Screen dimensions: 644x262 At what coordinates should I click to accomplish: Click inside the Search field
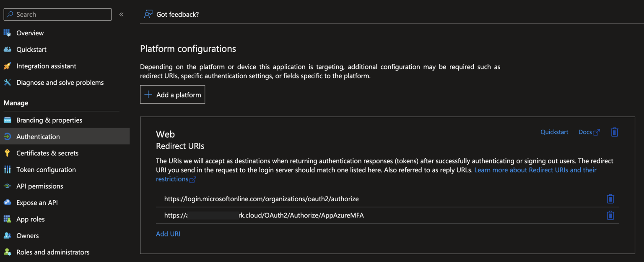pos(57,14)
